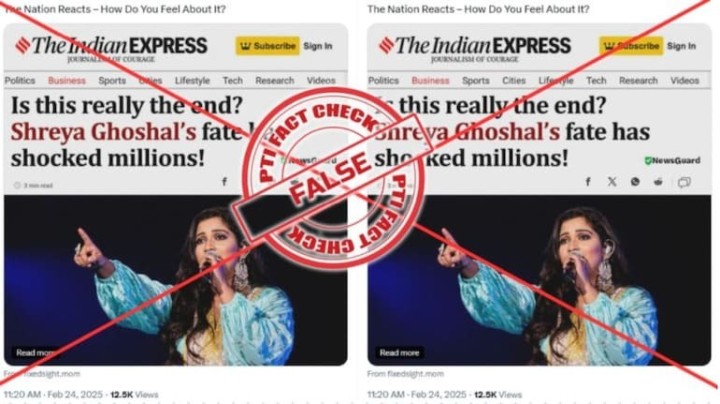Share article via the WhatsApp icon
This screenshot has height=404, width=720.
tap(635, 182)
